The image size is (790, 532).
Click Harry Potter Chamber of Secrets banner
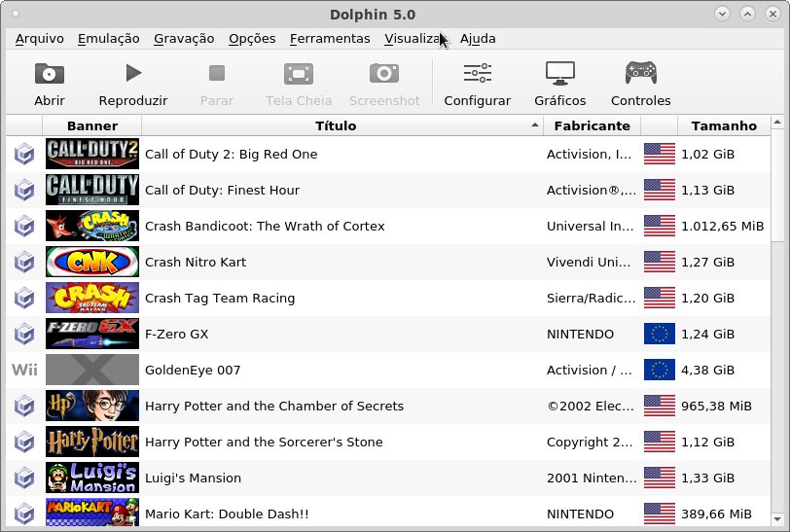click(92, 406)
